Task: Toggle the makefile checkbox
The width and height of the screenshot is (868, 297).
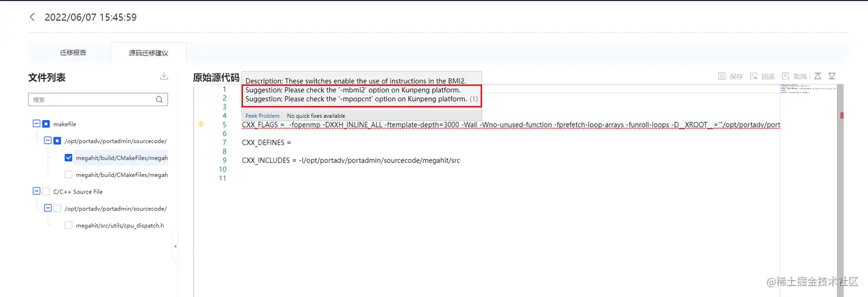Action: coord(46,124)
